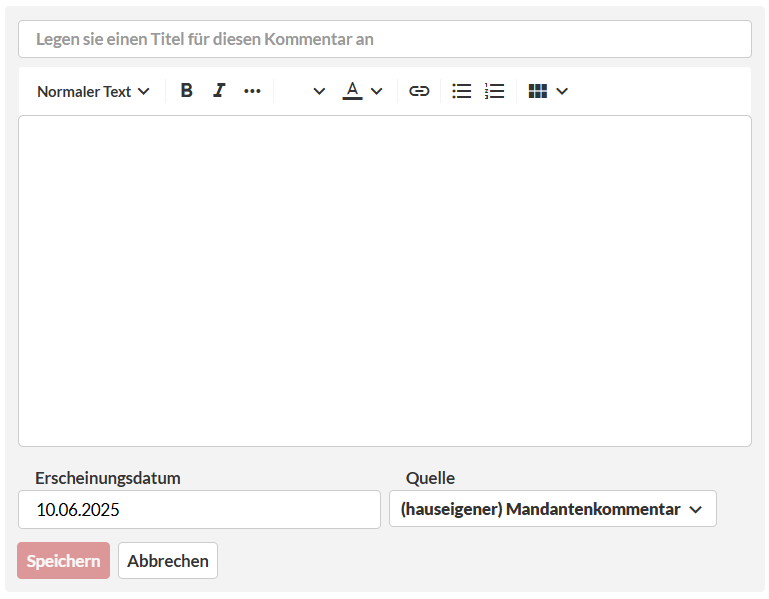This screenshot has height=599, width=769.
Task: Create a bulleted list
Action: click(x=461, y=91)
